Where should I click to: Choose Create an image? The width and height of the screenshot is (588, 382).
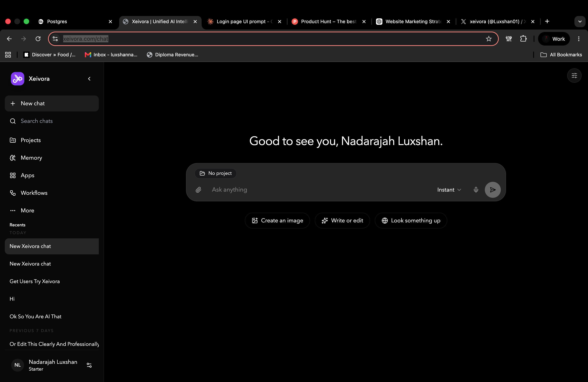coord(277,221)
